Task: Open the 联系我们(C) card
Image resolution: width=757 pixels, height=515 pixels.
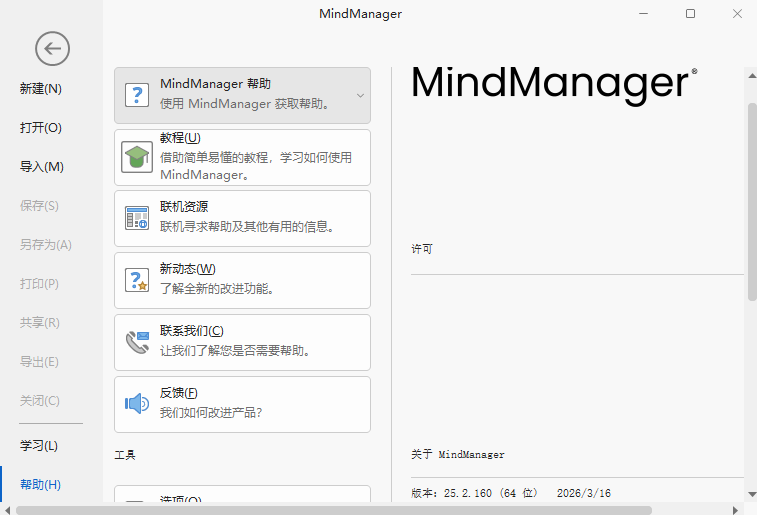Action: click(242, 343)
